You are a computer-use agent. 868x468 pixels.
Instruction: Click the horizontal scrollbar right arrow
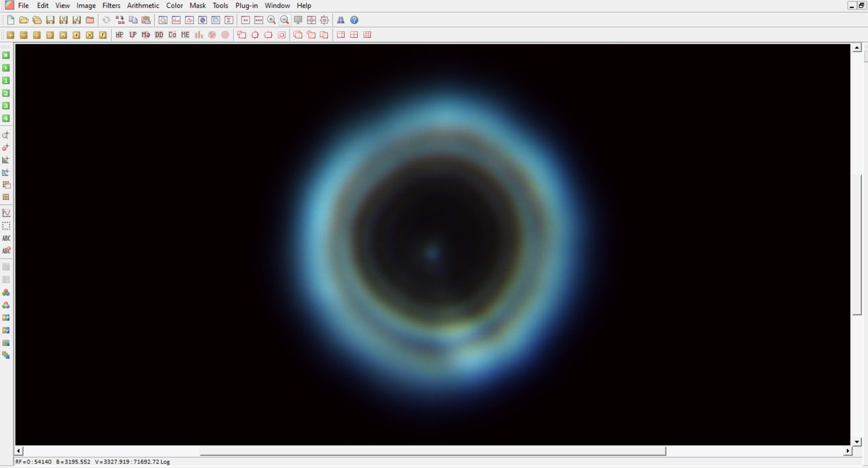[847, 451]
